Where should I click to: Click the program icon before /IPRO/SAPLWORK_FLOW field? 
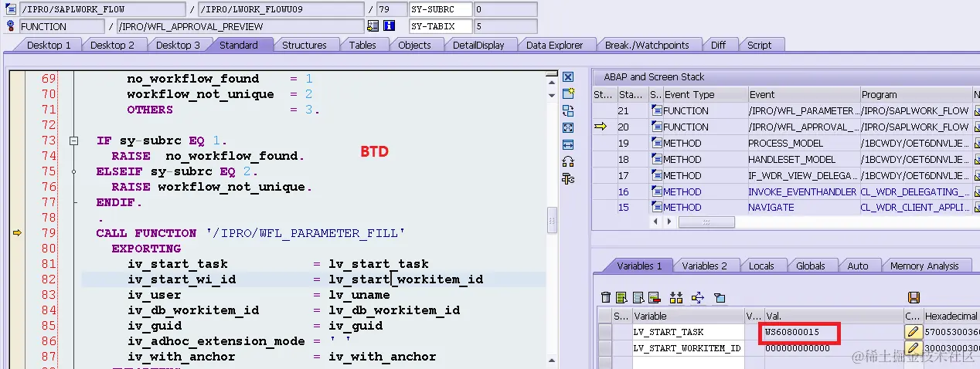[x=11, y=9]
